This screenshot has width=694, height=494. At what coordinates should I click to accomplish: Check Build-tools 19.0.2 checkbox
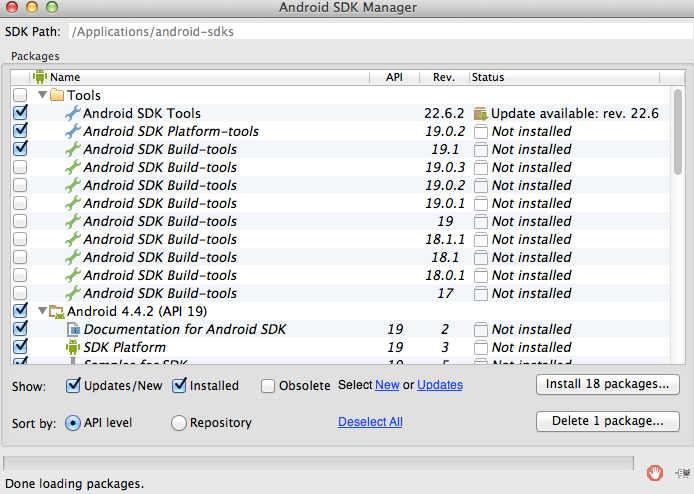pyautogui.click(x=20, y=185)
